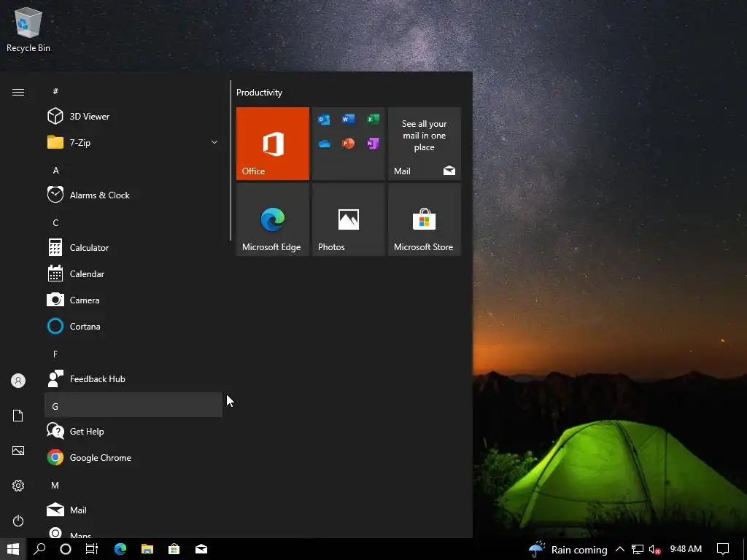The height and width of the screenshot is (560, 747).
Task: Launch Alarms & Clock app
Action: pyautogui.click(x=133, y=195)
